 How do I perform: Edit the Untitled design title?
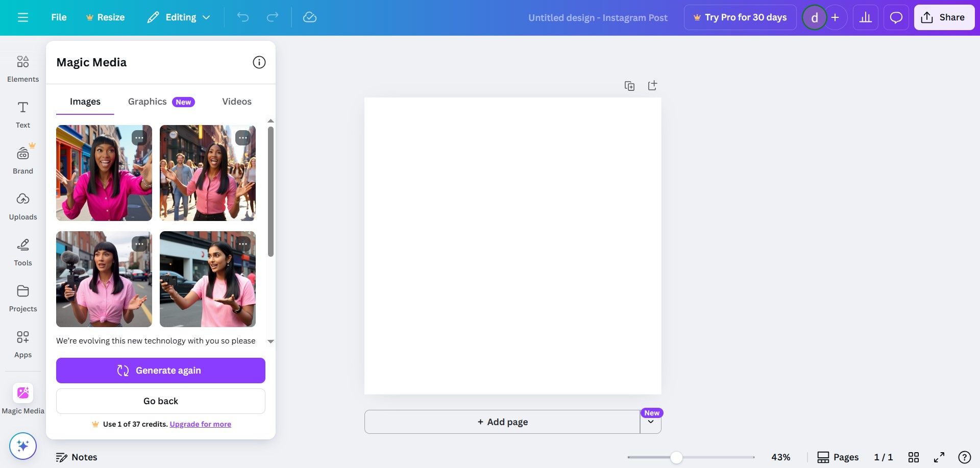coord(598,17)
